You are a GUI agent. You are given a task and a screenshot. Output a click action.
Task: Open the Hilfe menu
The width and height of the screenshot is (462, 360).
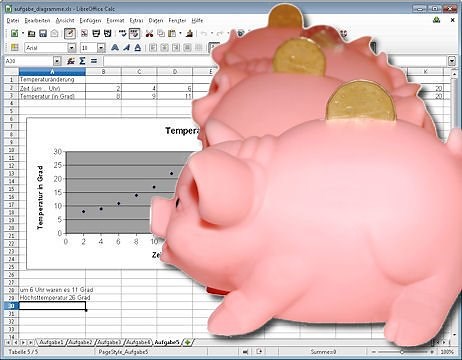point(197,21)
